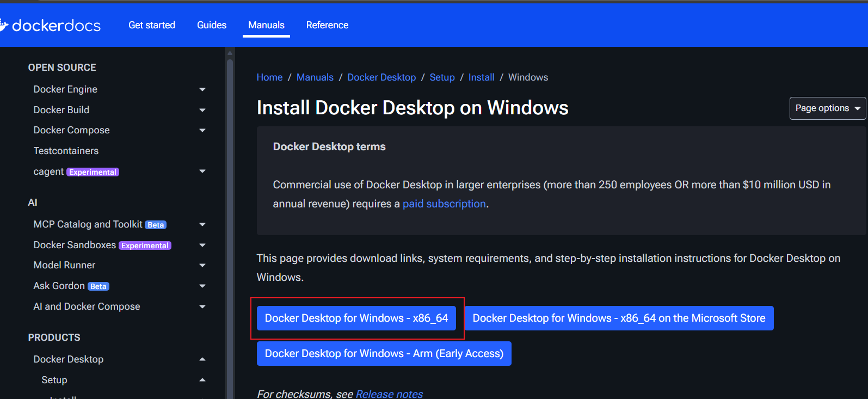Click the 'Docker Desktop terms' heading
868x399 pixels.
(329, 146)
